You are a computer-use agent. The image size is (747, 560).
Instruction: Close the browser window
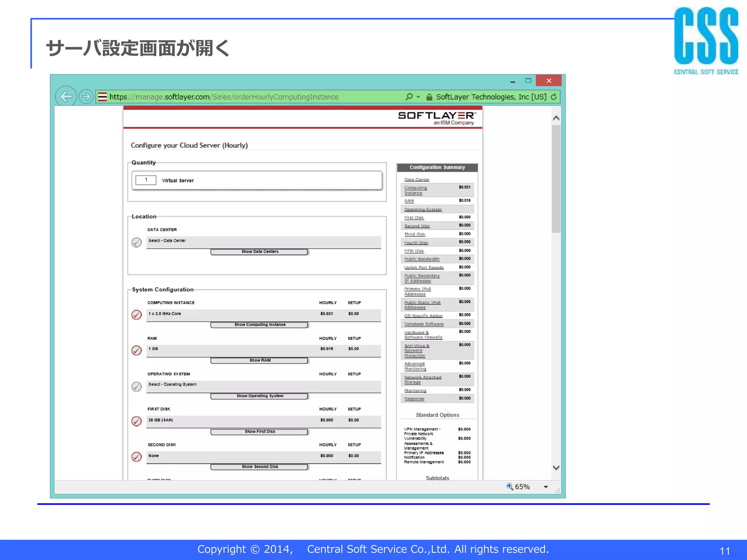click(x=549, y=81)
